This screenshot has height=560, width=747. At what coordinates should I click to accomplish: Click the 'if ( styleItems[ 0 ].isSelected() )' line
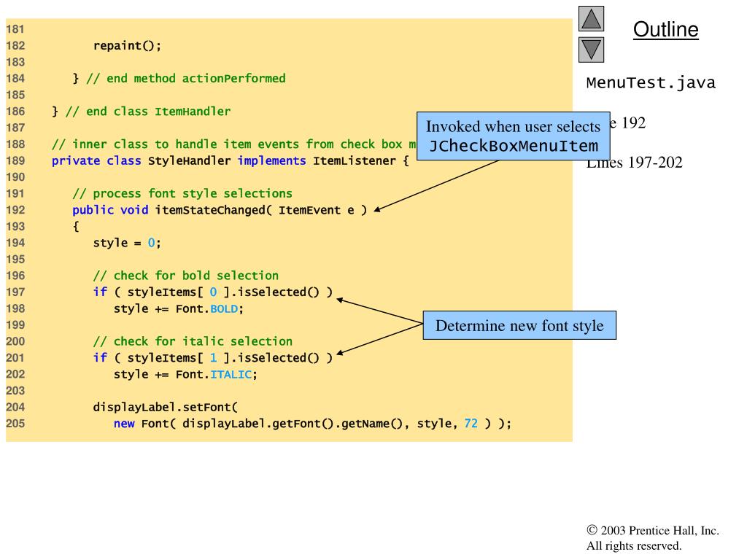coord(213,292)
